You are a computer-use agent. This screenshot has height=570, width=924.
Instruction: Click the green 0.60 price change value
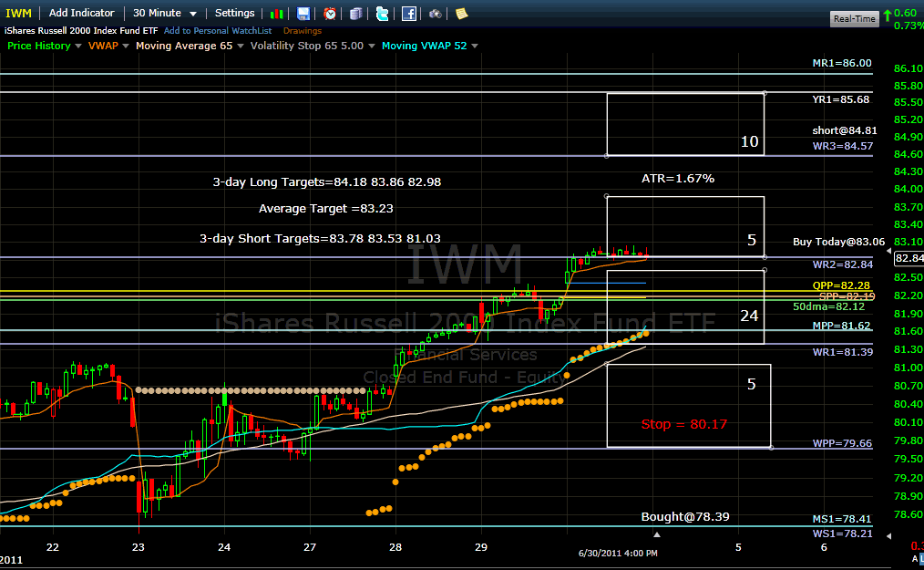tap(905, 13)
